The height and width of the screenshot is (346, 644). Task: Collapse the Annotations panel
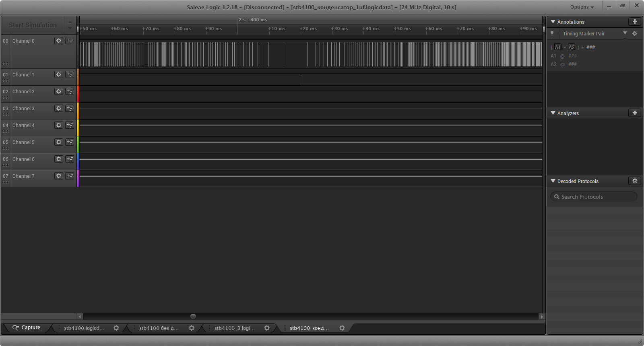pos(553,22)
